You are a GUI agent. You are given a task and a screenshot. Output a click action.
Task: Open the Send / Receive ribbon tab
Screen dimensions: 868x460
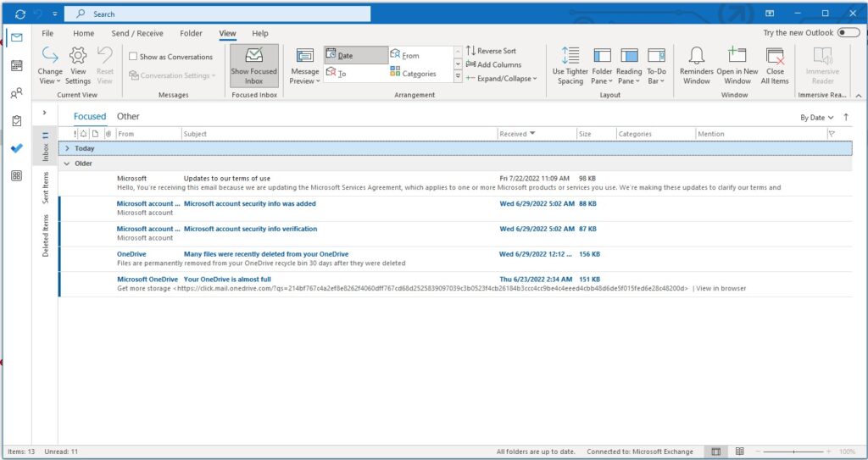click(x=137, y=33)
